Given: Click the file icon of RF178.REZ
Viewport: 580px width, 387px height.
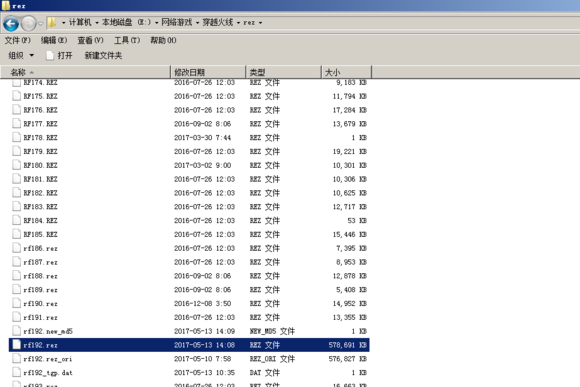Looking at the screenshot, I should tap(16, 137).
